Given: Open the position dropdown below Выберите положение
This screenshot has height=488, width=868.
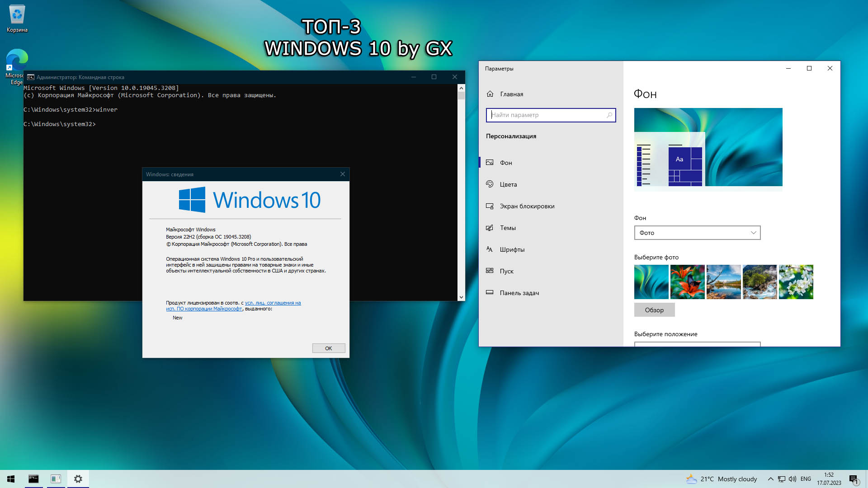Looking at the screenshot, I should 697,344.
